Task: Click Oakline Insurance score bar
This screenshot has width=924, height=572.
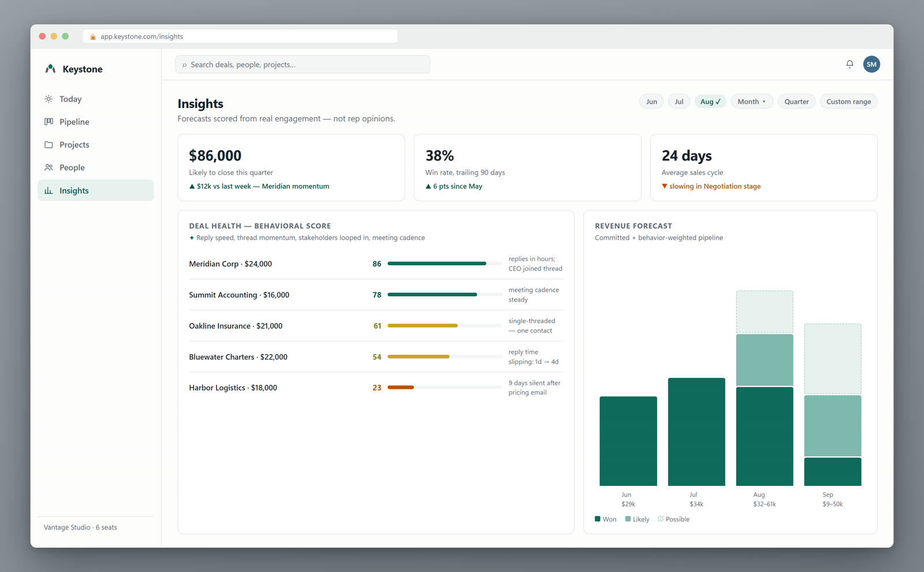Action: tap(445, 326)
